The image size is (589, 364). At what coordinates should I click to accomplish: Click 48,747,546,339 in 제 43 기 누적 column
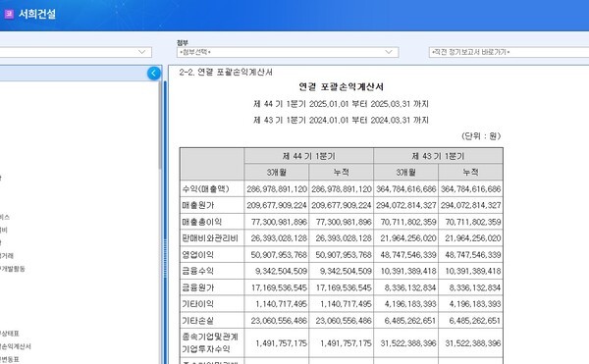pyautogui.click(x=473, y=255)
